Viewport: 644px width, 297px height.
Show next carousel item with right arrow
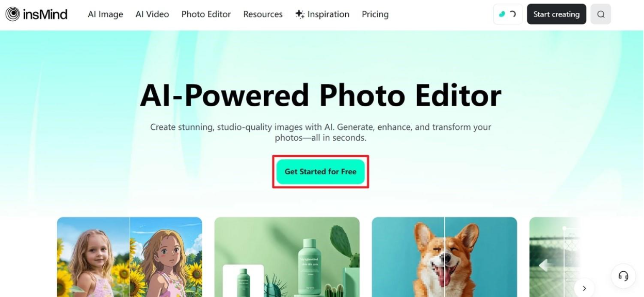(584, 288)
